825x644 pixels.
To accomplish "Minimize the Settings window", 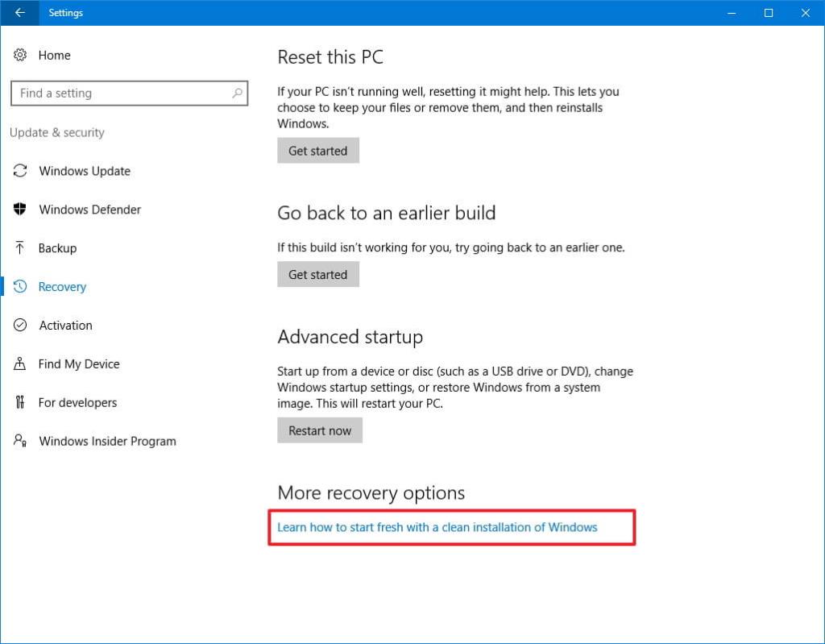I will pos(732,13).
